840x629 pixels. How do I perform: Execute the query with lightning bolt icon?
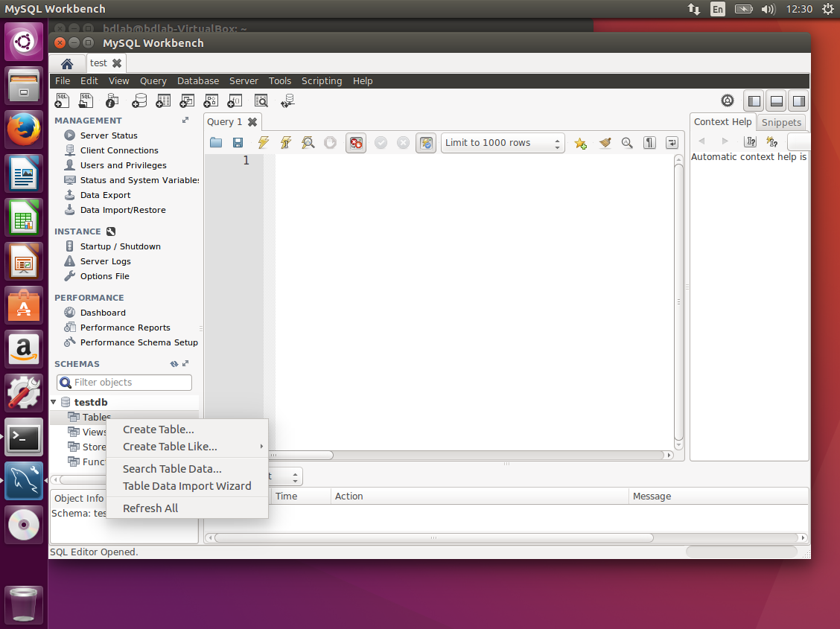(263, 142)
